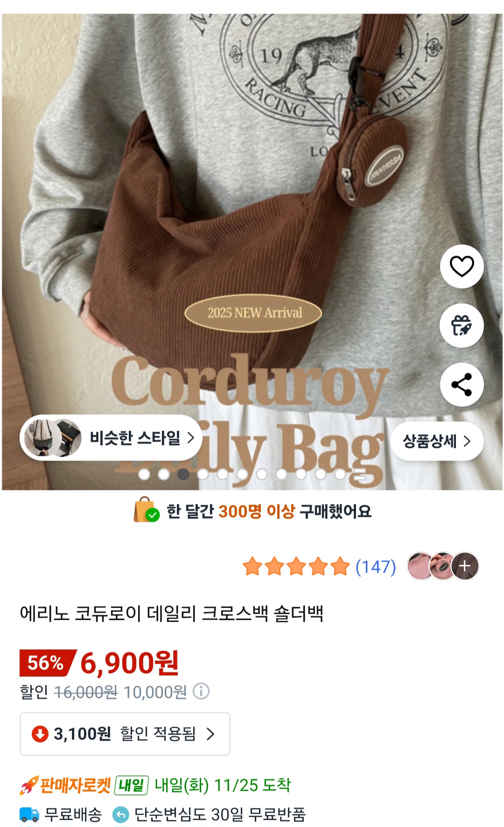Tap the red discount arrow icon
This screenshot has width=504, height=827.
(40, 734)
